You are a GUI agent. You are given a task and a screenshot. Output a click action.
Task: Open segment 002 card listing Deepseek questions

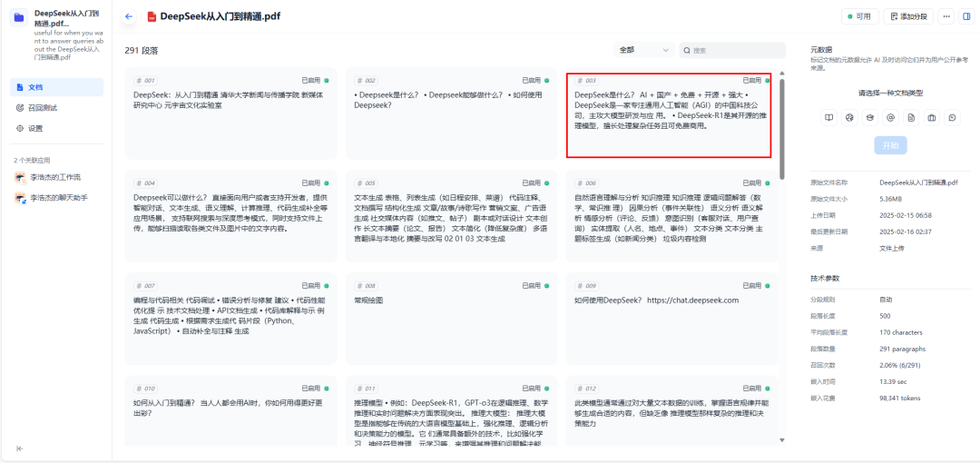coord(451,113)
